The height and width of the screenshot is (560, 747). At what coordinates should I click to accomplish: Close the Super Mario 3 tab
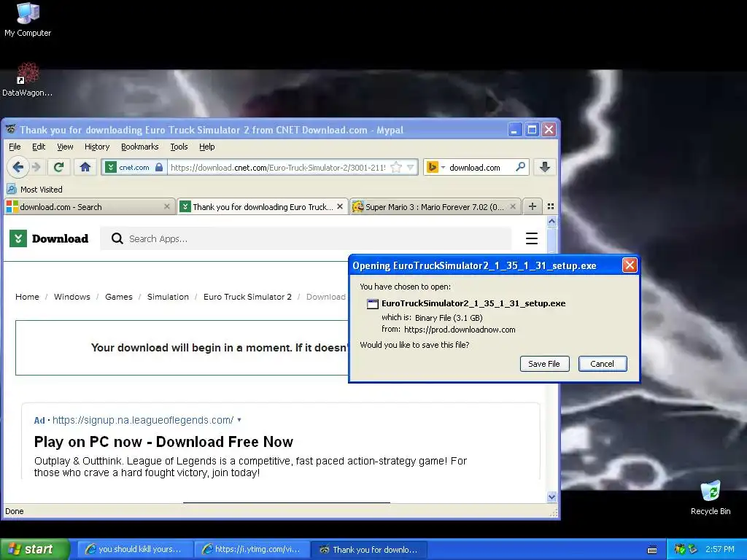click(x=513, y=206)
